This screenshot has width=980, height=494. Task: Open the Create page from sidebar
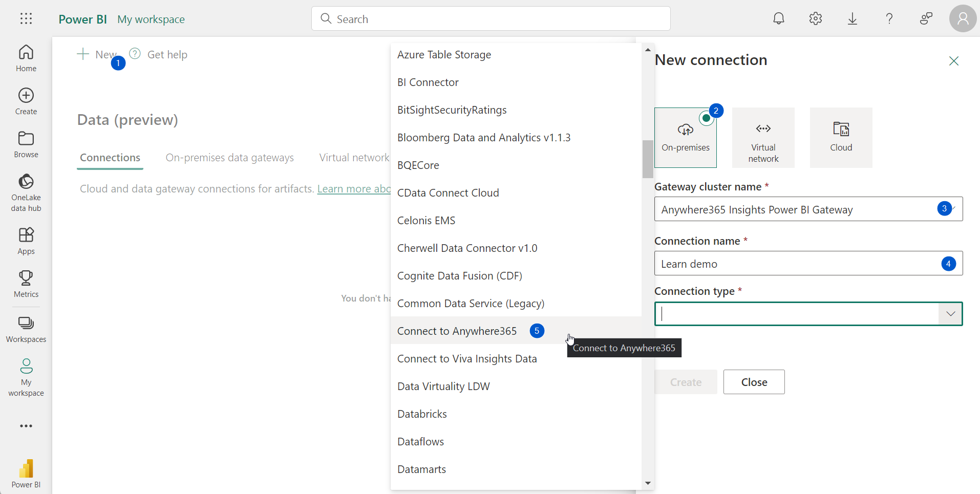pos(26,101)
